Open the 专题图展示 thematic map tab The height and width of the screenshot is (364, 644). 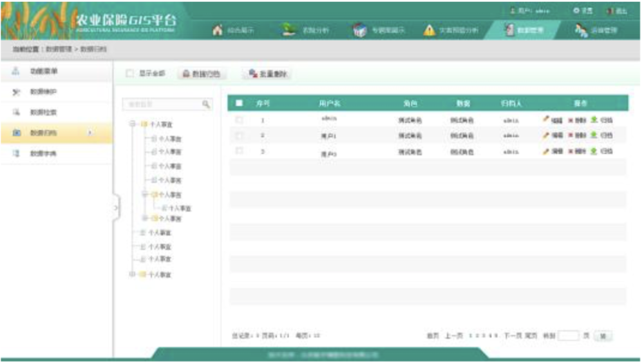tap(378, 30)
